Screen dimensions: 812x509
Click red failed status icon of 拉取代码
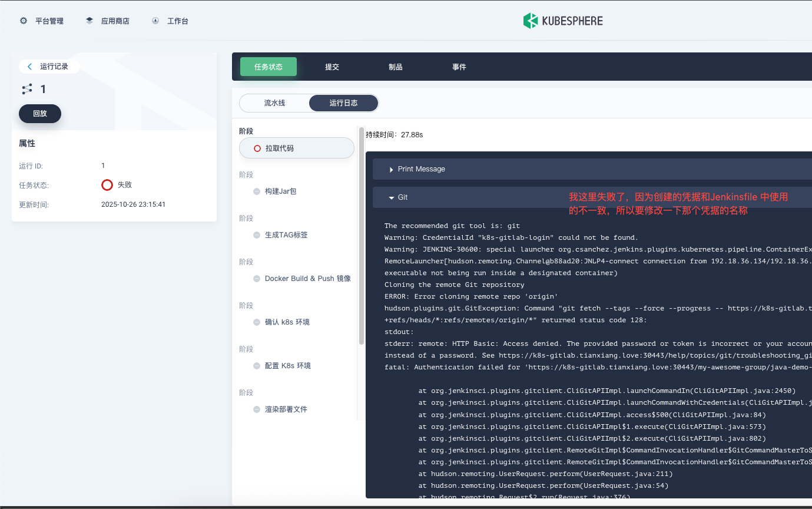[x=257, y=148]
